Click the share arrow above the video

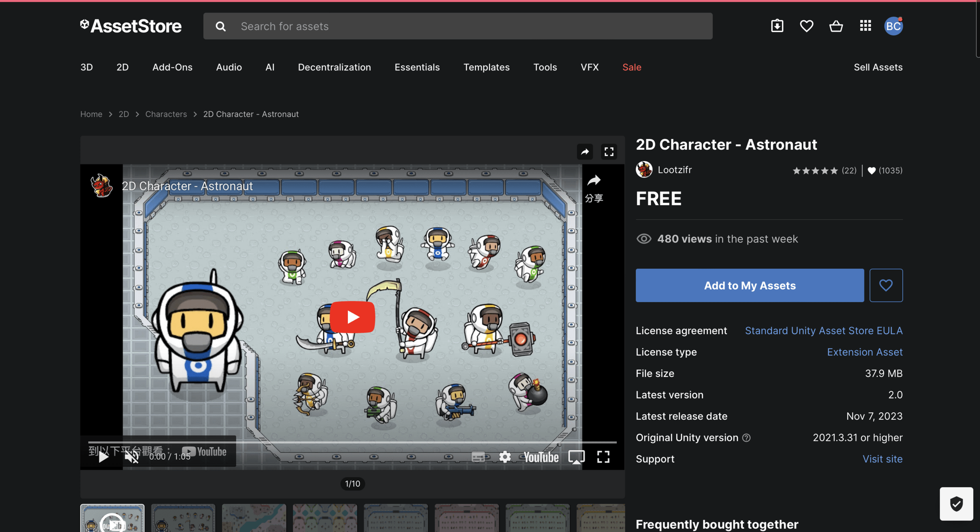click(585, 152)
